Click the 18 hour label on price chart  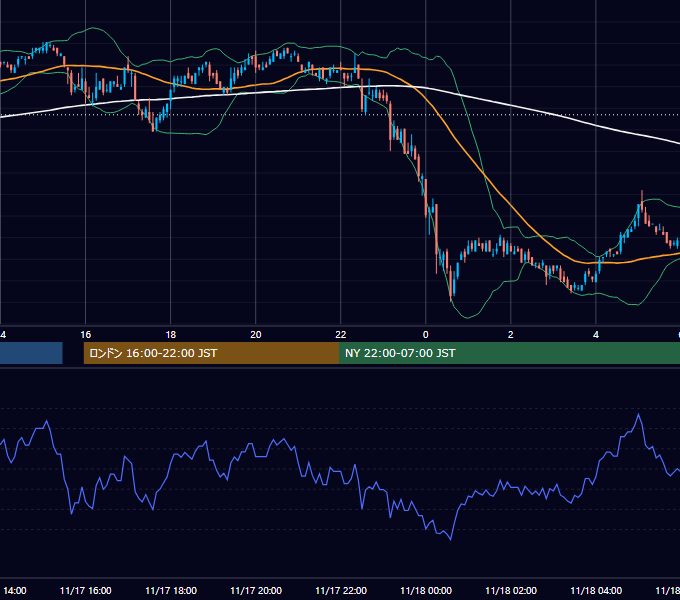[x=170, y=335]
